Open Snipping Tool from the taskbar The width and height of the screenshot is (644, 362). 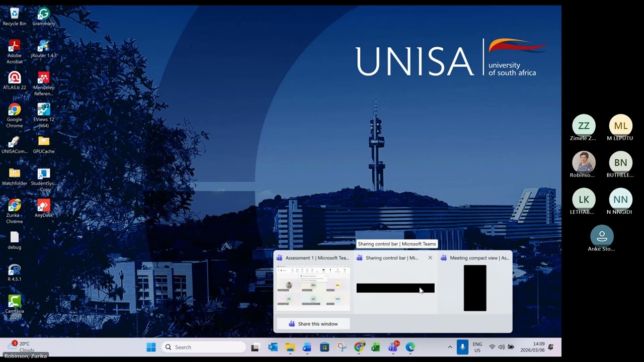coord(342,347)
